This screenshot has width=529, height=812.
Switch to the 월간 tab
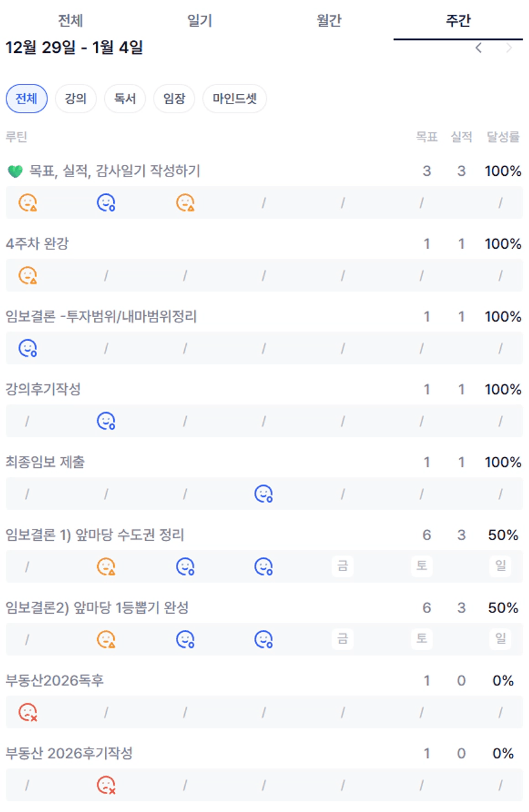coord(329,20)
